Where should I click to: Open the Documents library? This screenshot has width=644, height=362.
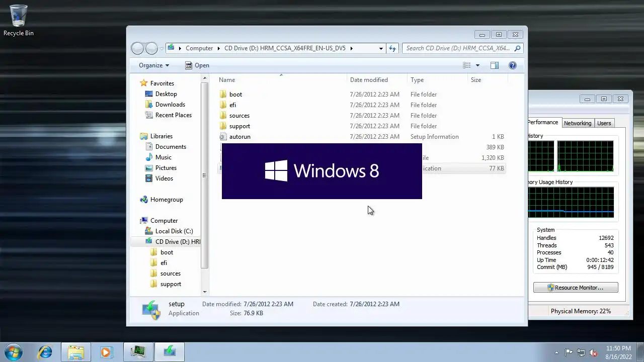pyautogui.click(x=171, y=147)
